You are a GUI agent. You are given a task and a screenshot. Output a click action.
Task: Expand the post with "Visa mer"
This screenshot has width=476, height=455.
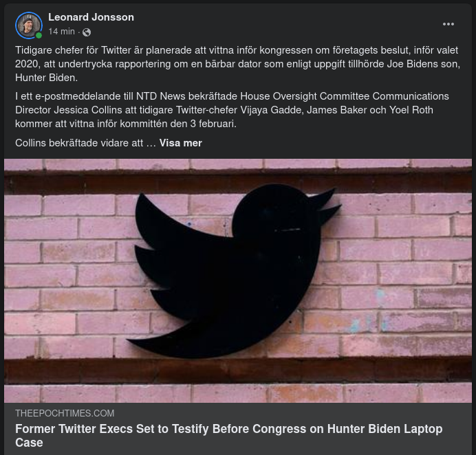point(180,143)
